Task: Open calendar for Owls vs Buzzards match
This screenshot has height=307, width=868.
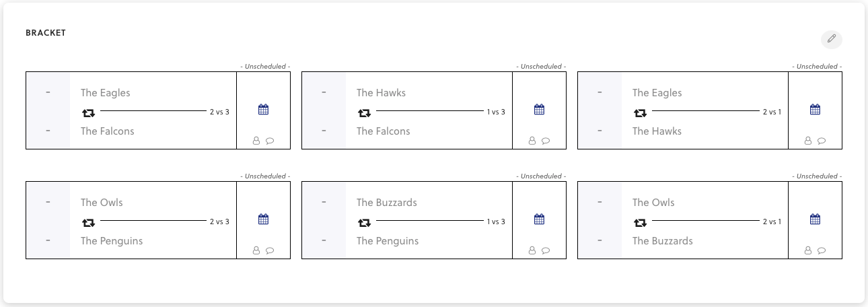Action: point(815,219)
